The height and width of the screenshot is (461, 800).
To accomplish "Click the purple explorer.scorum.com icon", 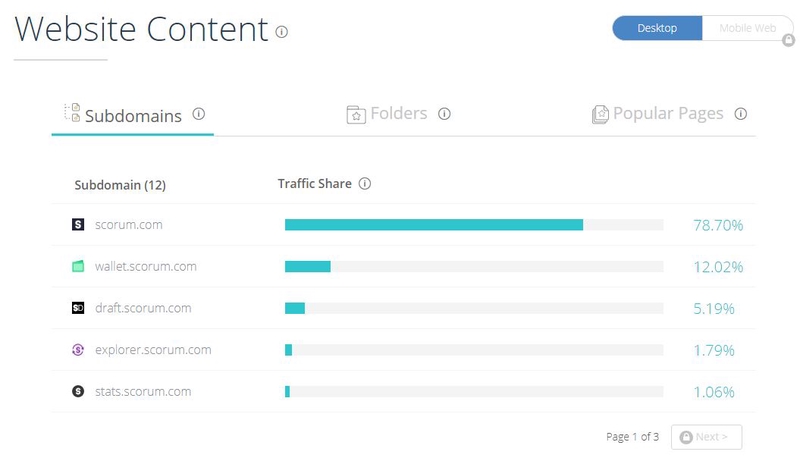I will (78, 350).
